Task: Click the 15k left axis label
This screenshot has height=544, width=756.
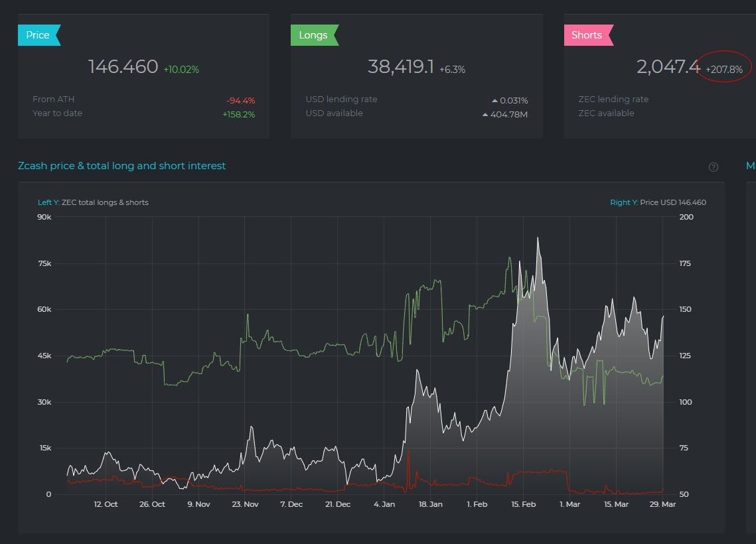Action: [45, 448]
